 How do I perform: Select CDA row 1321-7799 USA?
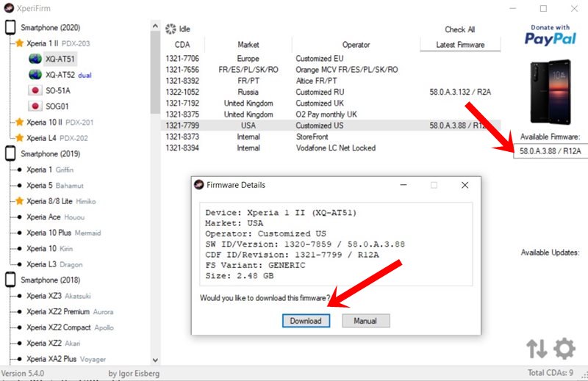331,126
